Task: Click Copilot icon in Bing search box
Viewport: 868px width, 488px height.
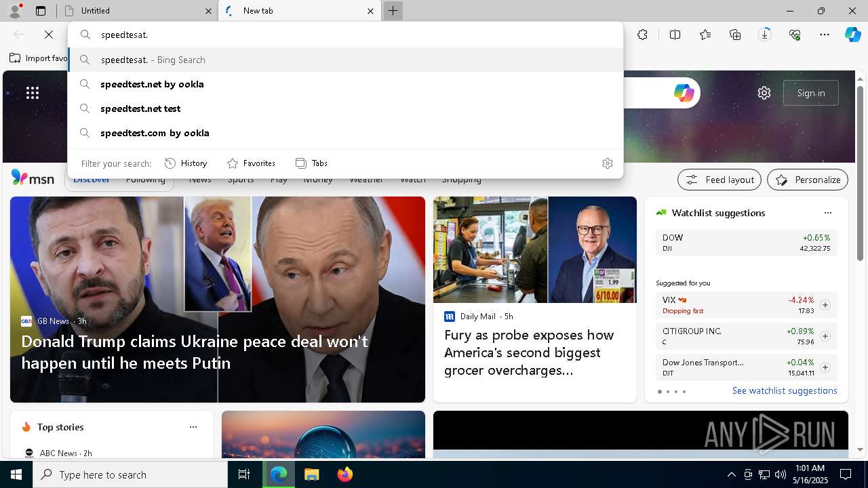Action: 684,93
